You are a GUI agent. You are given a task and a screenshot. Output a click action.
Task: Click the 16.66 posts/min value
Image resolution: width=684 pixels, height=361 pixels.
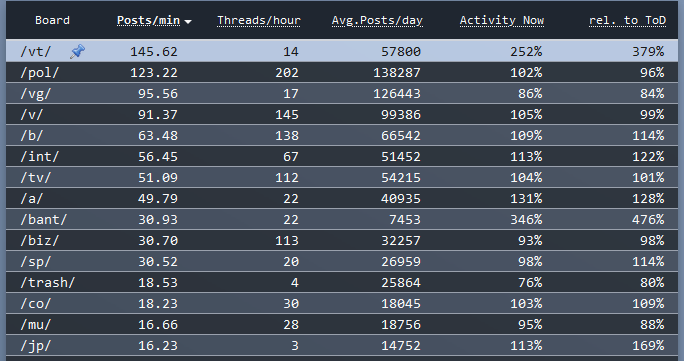coord(158,324)
